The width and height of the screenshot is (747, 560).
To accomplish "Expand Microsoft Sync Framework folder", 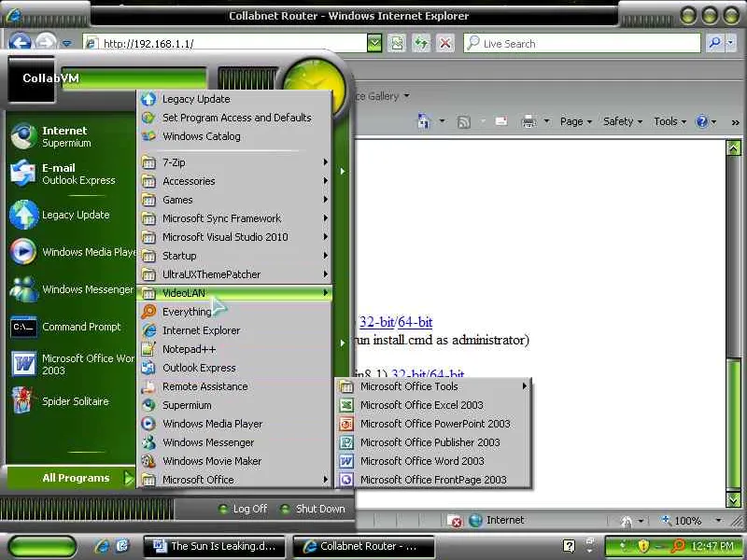I will coord(234,218).
